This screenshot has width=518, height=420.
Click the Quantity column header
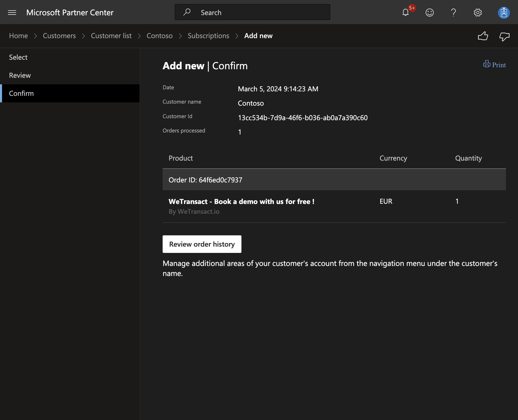(x=468, y=158)
